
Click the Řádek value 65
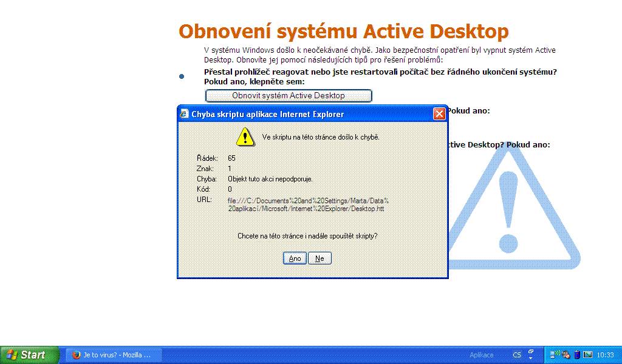click(231, 158)
